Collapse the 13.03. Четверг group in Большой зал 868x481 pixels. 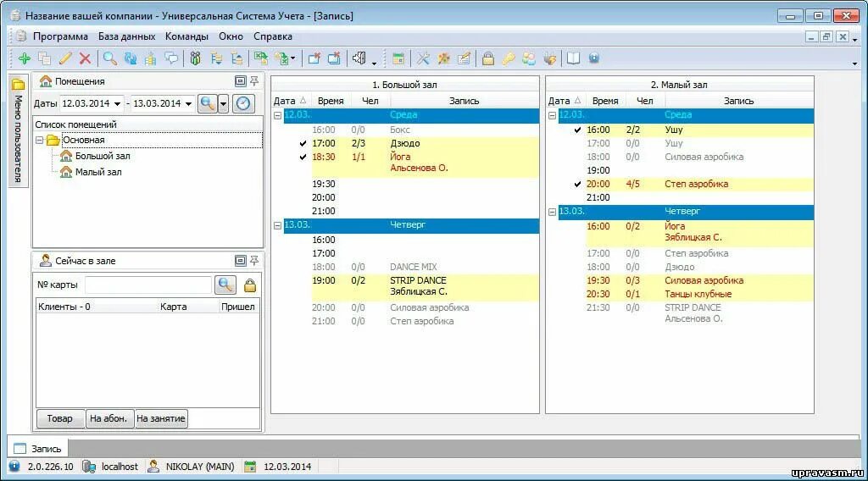pyautogui.click(x=277, y=225)
